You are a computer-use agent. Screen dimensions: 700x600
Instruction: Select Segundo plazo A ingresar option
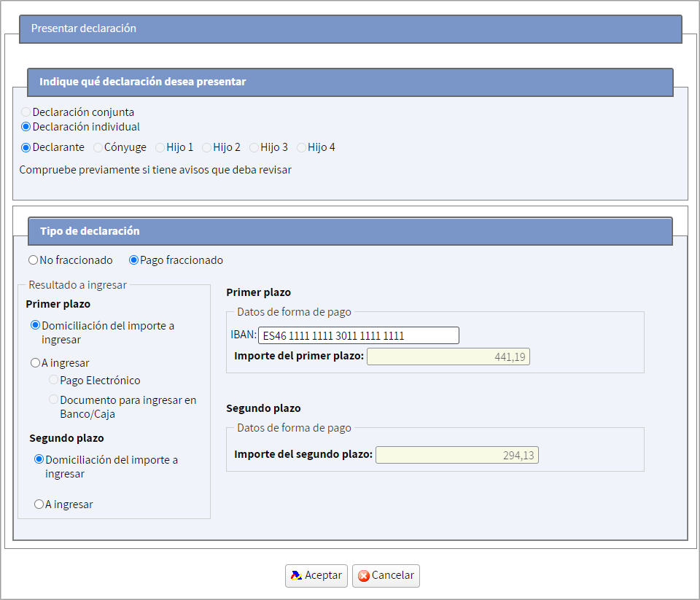pyautogui.click(x=39, y=504)
